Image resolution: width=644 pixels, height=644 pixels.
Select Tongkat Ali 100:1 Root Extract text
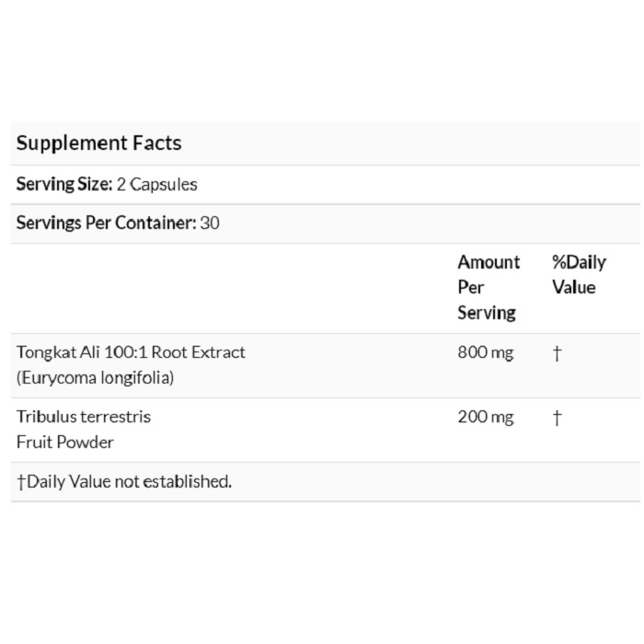point(131,352)
